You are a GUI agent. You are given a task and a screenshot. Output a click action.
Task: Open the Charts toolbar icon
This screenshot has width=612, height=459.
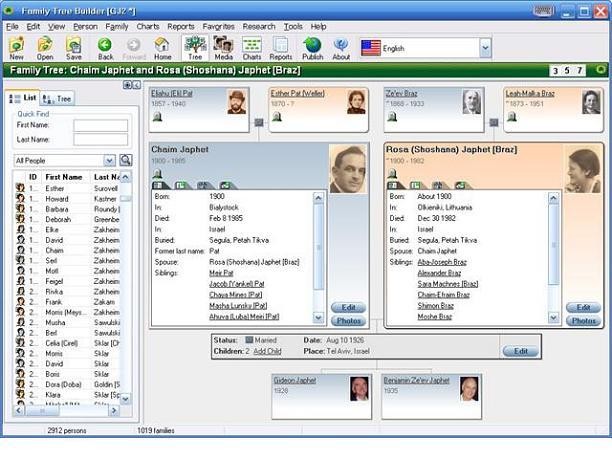click(x=252, y=48)
